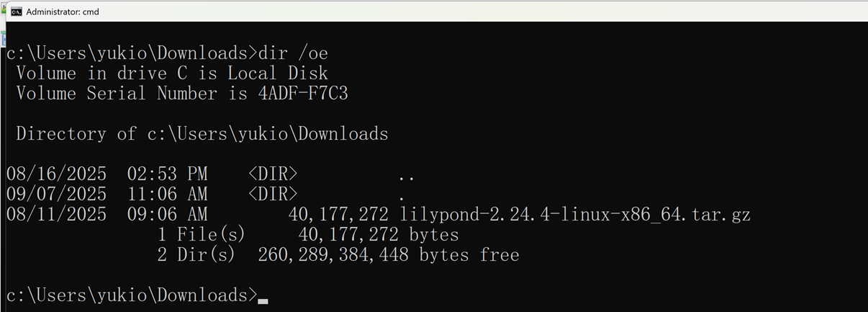The image size is (868, 312).
Task: Click the 260,289,384,448 bytes free value
Action: tap(389, 254)
